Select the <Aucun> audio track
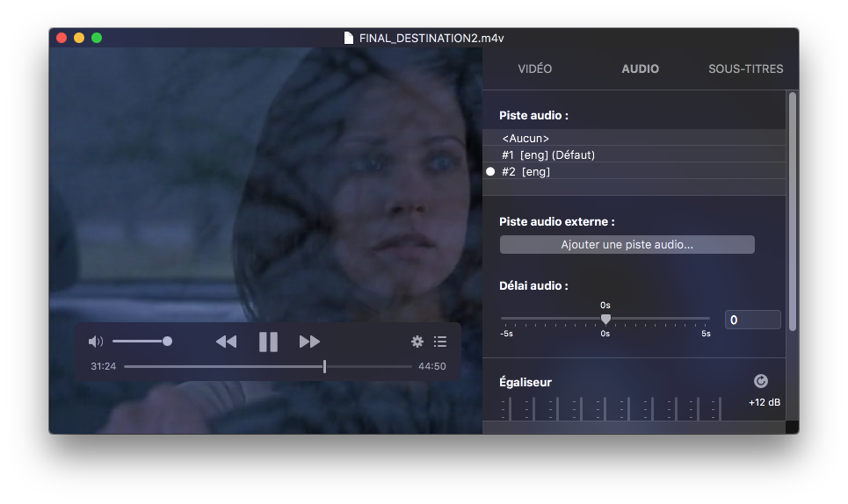848x504 pixels. (634, 138)
